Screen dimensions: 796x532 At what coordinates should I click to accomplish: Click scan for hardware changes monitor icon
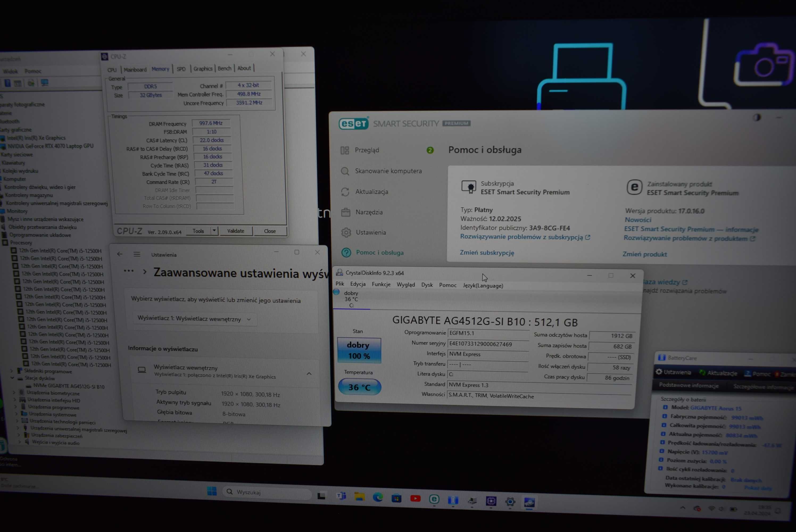[44, 82]
